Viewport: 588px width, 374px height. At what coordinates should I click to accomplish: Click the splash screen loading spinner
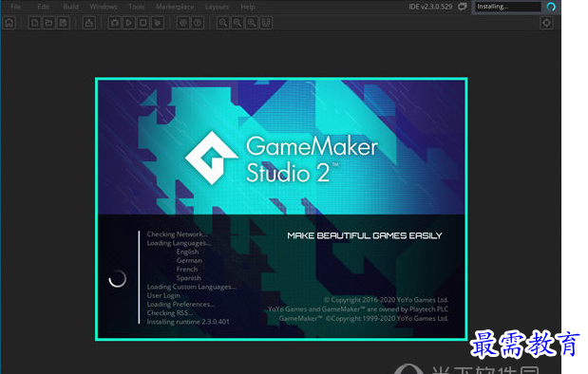click(118, 279)
